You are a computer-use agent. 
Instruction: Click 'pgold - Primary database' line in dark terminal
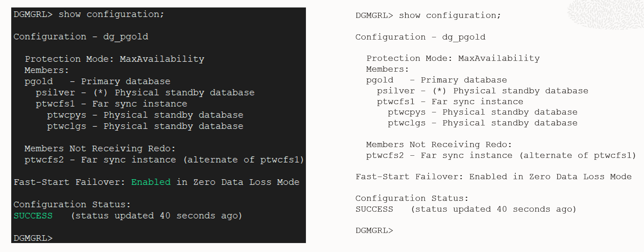pos(97,81)
